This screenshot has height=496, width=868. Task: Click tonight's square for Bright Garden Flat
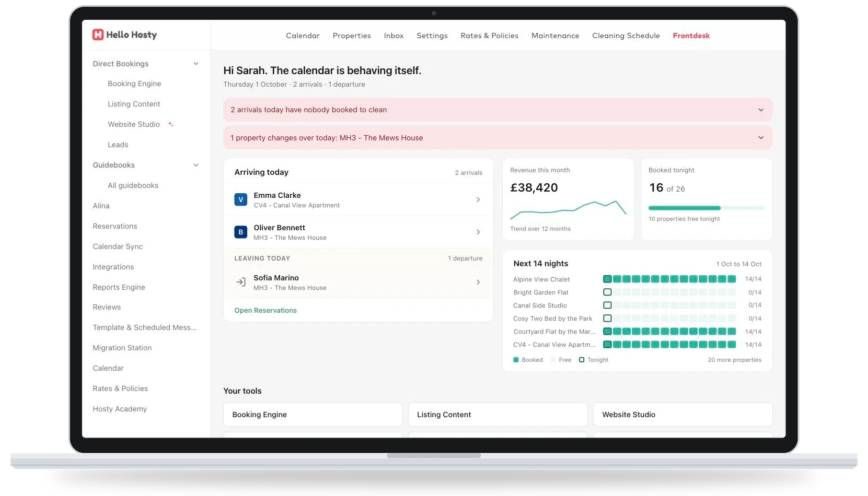tap(607, 292)
